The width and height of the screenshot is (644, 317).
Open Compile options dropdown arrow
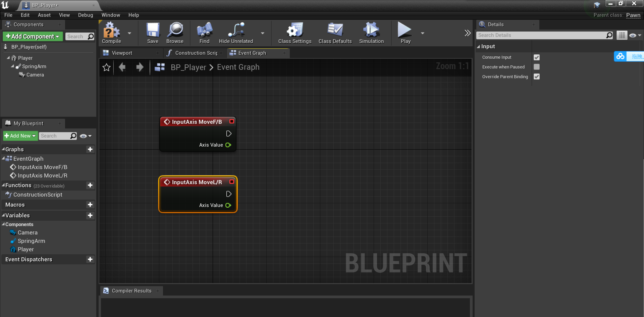129,33
